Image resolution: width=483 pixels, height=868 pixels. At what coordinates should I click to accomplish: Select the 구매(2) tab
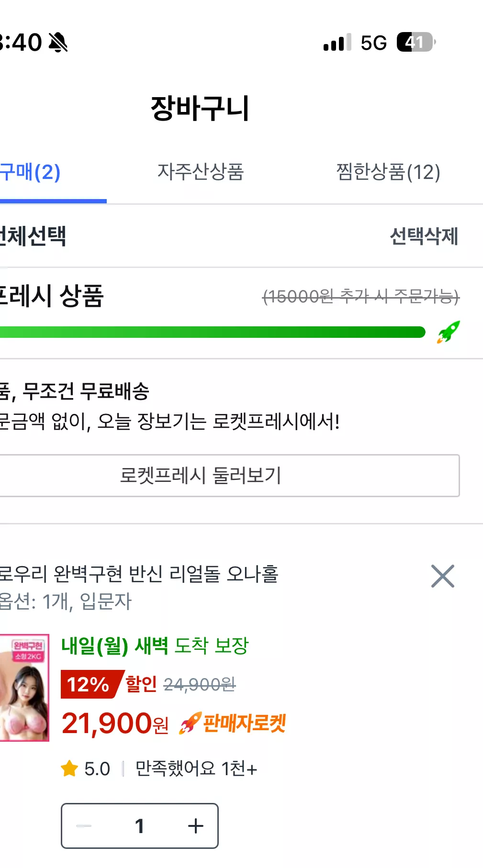point(30,172)
